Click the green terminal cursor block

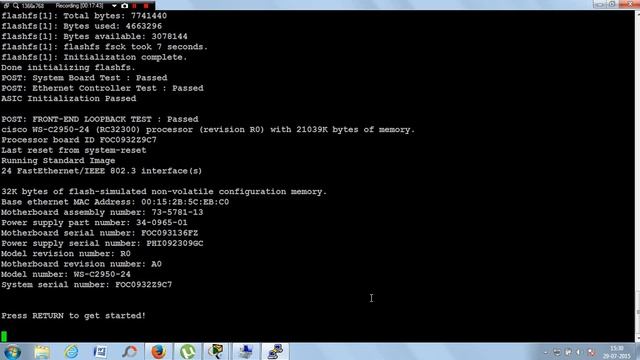pos(4,336)
